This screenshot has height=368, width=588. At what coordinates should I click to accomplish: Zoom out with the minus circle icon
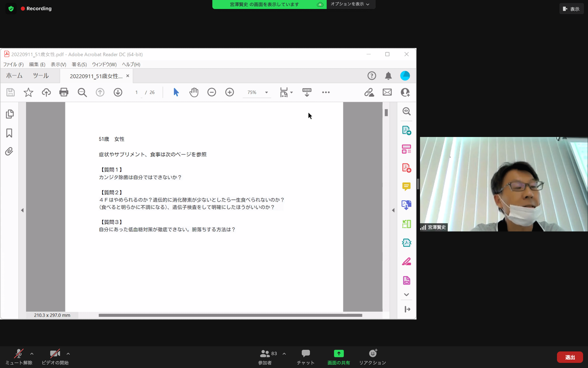click(212, 92)
